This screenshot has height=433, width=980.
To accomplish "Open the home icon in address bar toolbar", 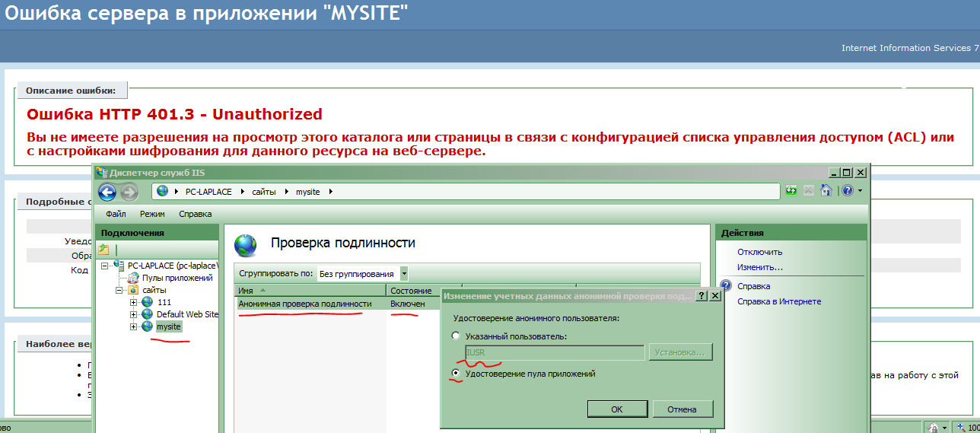I will click(825, 191).
